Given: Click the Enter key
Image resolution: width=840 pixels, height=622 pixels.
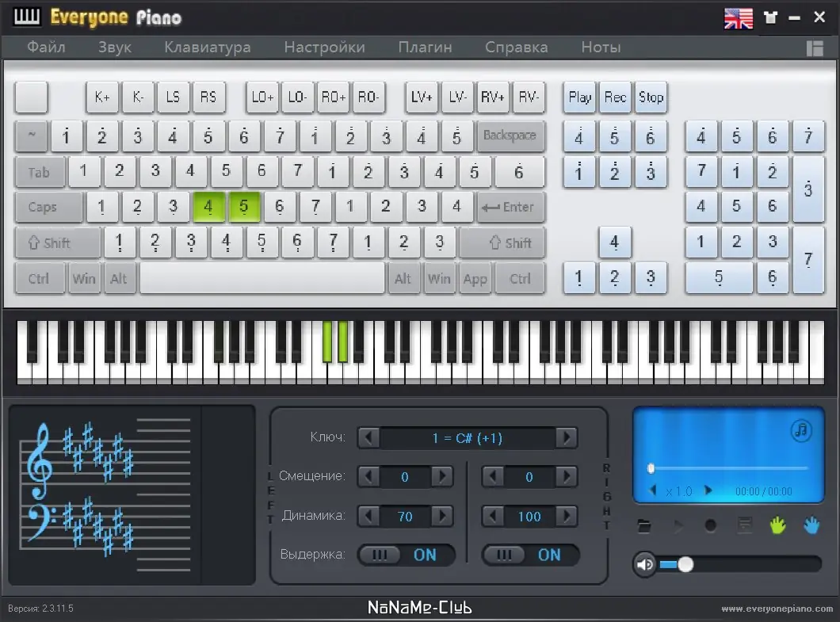Looking at the screenshot, I should [510, 208].
